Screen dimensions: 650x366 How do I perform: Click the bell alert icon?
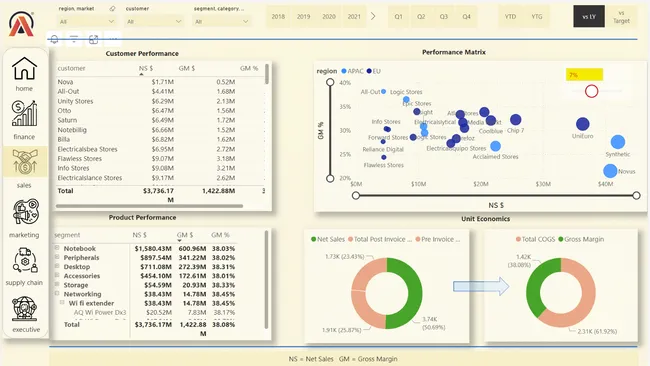coord(54,39)
